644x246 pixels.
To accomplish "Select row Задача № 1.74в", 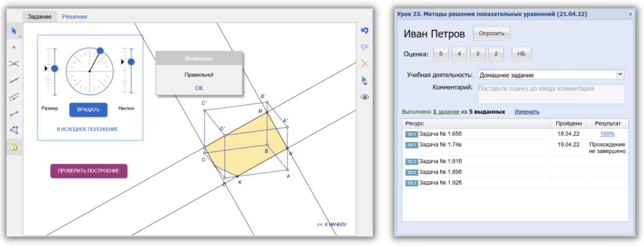I will pos(515,148).
